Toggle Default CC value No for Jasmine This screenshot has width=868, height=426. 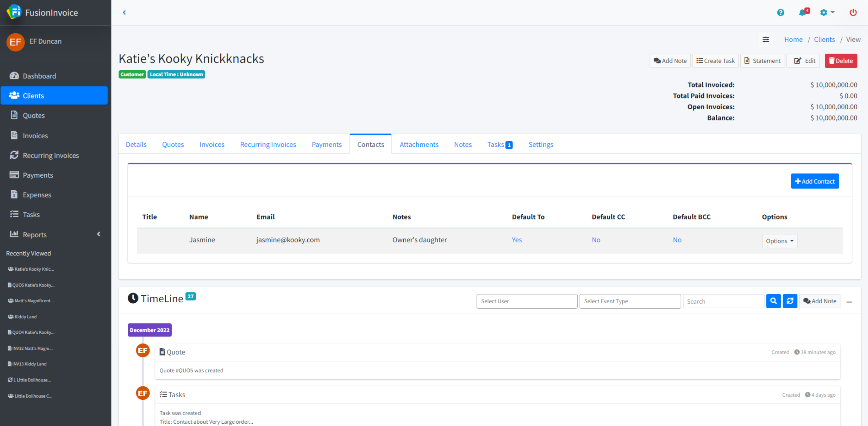point(596,240)
